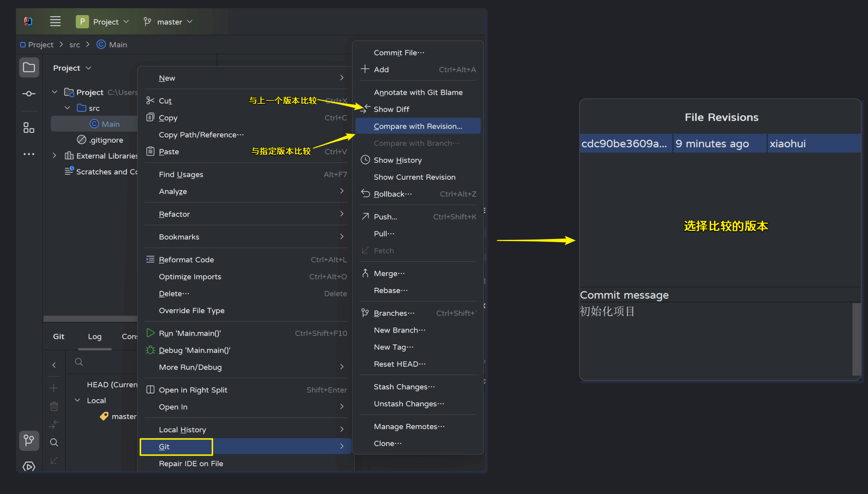Click the delete branch trash icon

[54, 406]
